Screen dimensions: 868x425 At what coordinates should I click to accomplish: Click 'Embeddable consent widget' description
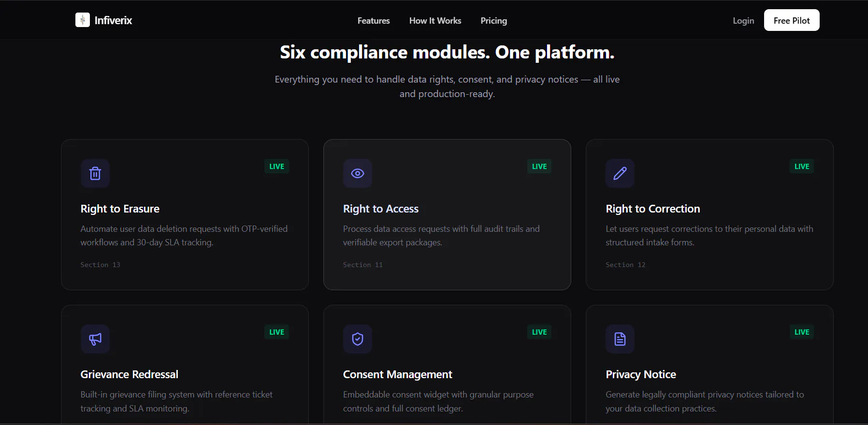tap(438, 401)
